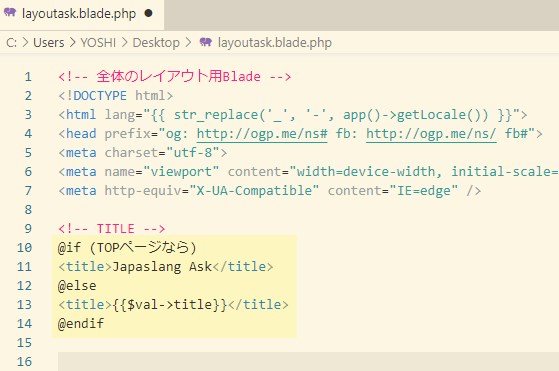Click line number 10 in the gutter
The image size is (559, 371).
pyautogui.click(x=24, y=247)
